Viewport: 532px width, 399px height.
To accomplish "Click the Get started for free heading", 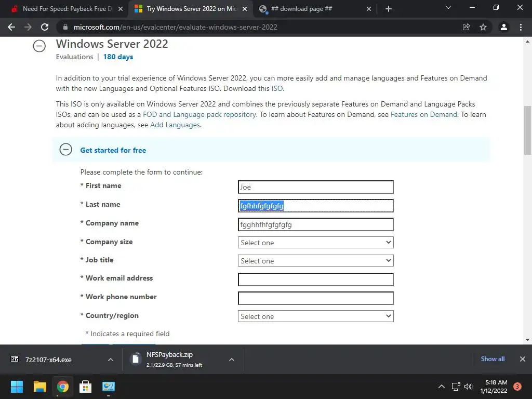I will pyautogui.click(x=113, y=150).
